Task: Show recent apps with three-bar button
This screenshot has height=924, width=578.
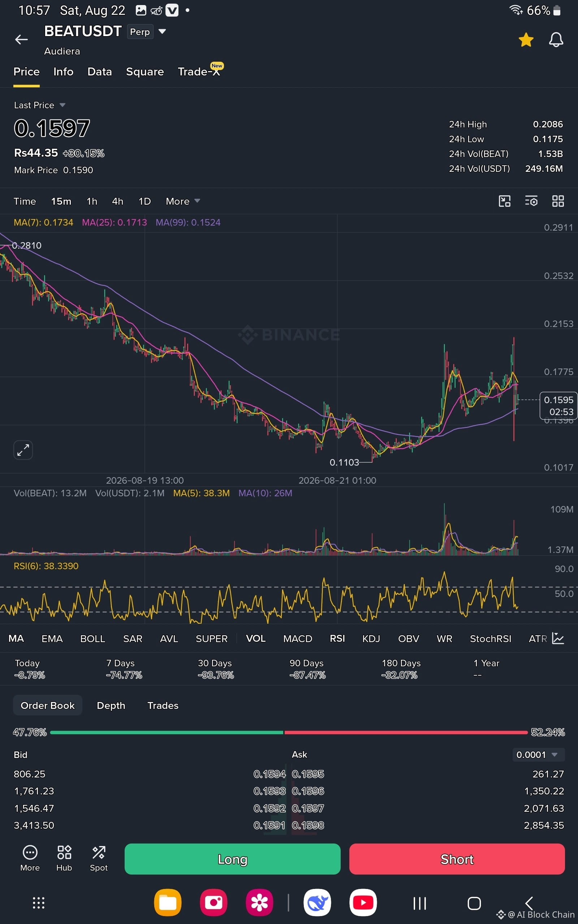Action: coord(420,903)
